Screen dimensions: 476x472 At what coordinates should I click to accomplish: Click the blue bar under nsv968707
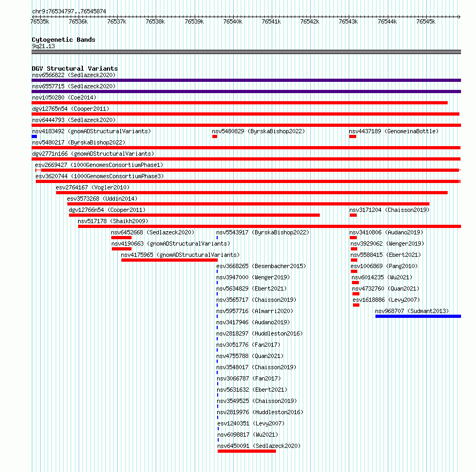pyautogui.click(x=418, y=316)
